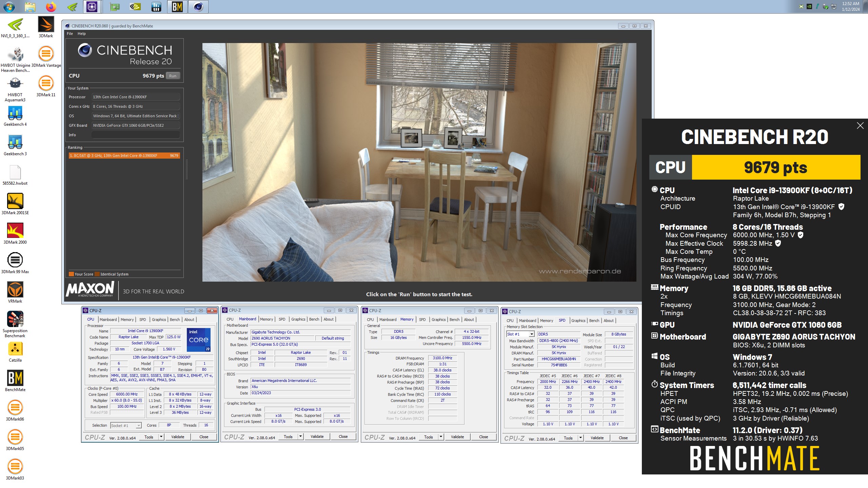868x488 pixels.
Task: Switch to Cinebench taskbar button
Action: [x=198, y=6]
